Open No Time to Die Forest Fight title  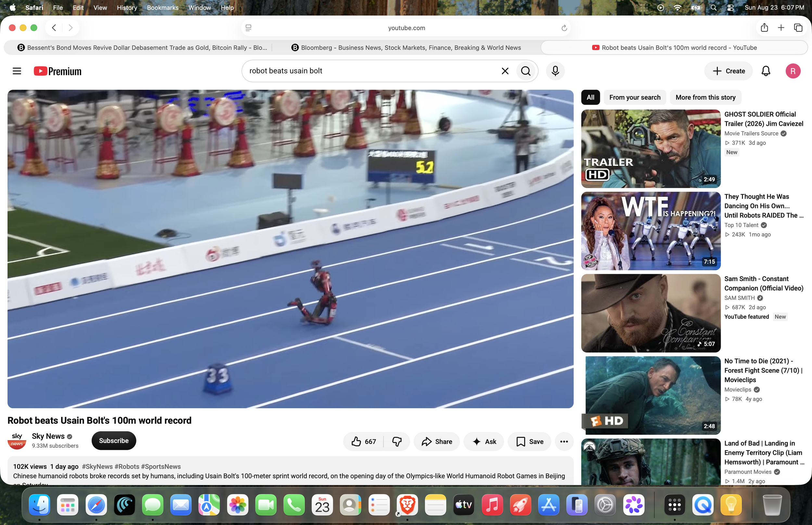click(x=764, y=370)
